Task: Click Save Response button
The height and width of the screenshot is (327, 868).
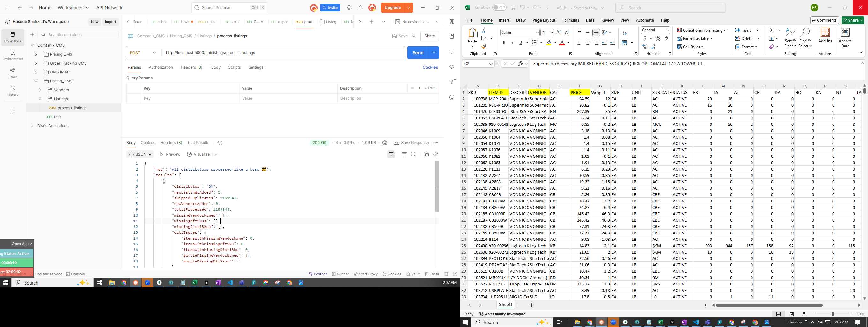Action: (x=411, y=143)
